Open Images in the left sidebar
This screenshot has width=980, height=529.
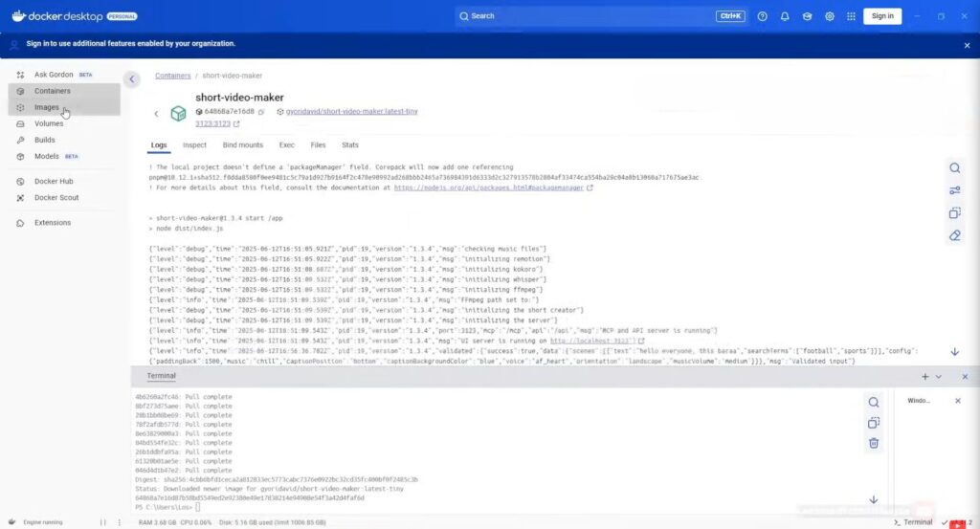coord(46,107)
